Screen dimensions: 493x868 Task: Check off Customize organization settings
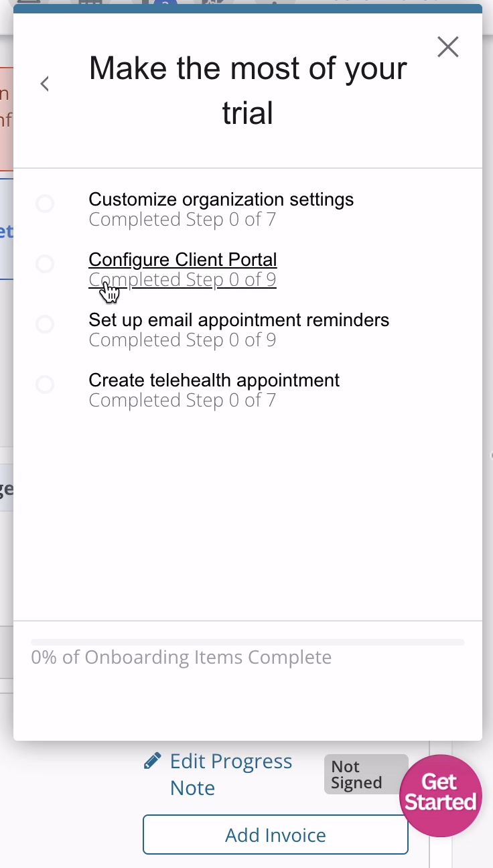click(45, 203)
